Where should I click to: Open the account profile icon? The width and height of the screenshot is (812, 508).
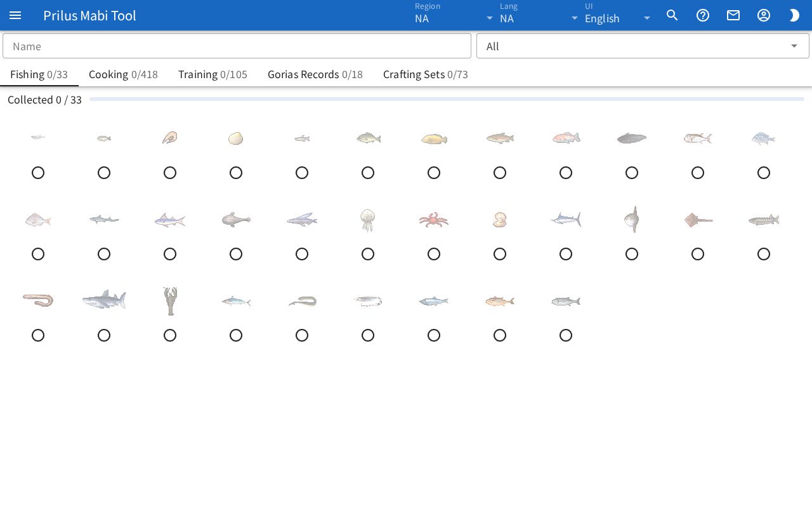(764, 15)
